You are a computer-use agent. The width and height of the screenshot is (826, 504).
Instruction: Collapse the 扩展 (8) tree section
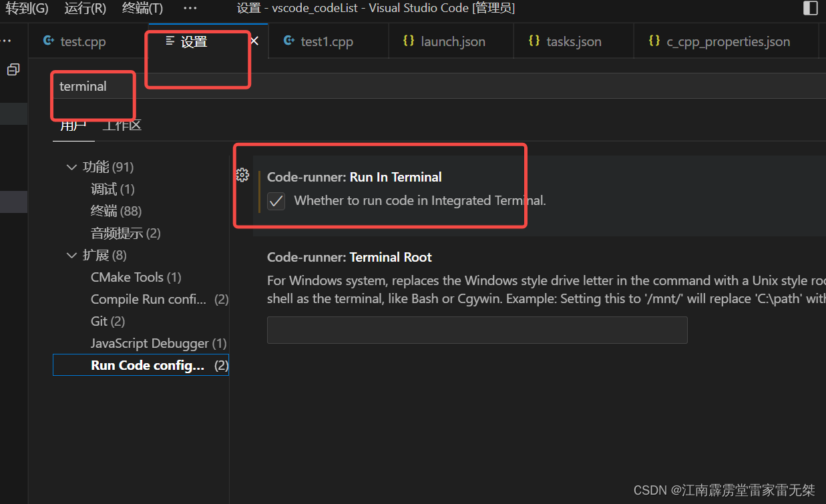pos(71,255)
